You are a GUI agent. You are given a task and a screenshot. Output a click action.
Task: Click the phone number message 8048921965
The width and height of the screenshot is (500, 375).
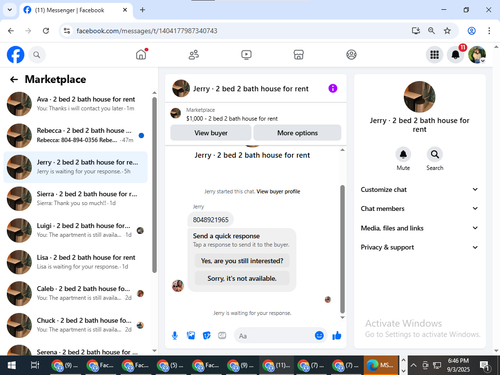point(211,220)
